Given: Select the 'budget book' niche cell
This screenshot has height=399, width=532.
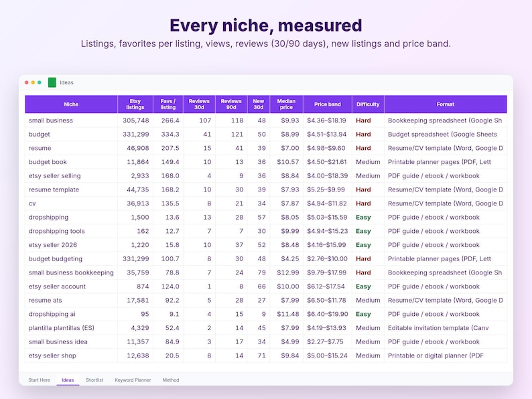Looking at the screenshot, I should point(71,162).
